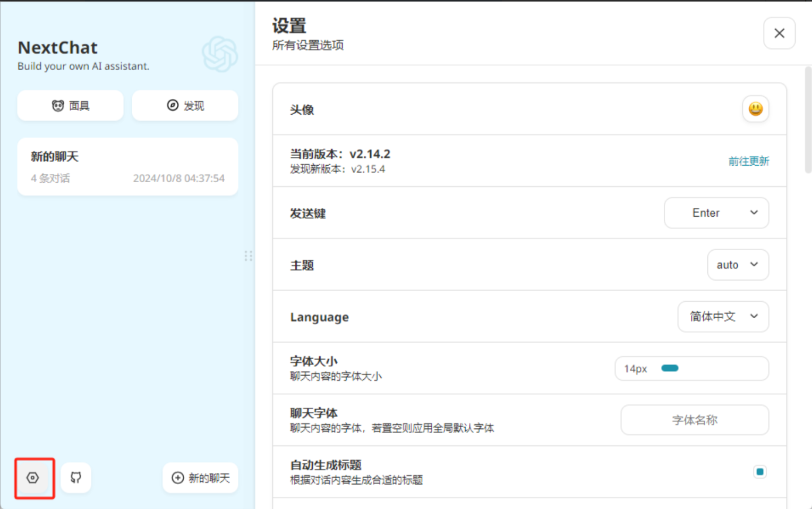This screenshot has width=812, height=509.
Task: Close the settings panel with X
Action: [779, 33]
